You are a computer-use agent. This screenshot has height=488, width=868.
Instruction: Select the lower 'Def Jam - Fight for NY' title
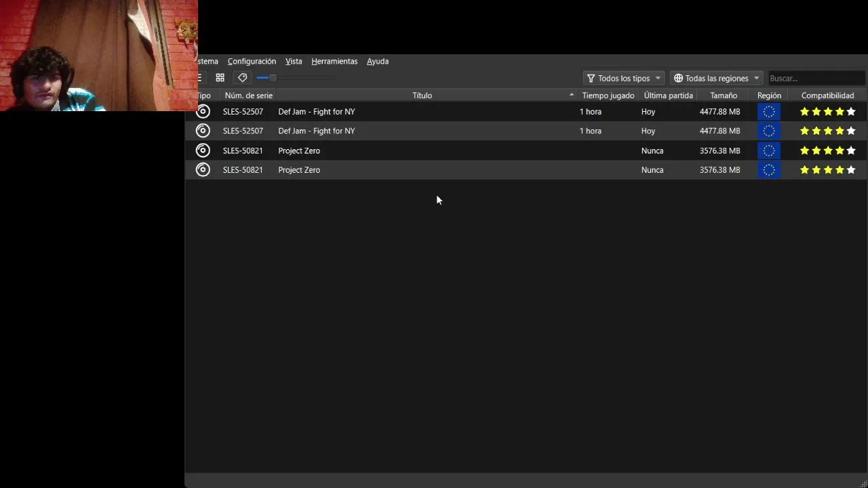coord(316,131)
